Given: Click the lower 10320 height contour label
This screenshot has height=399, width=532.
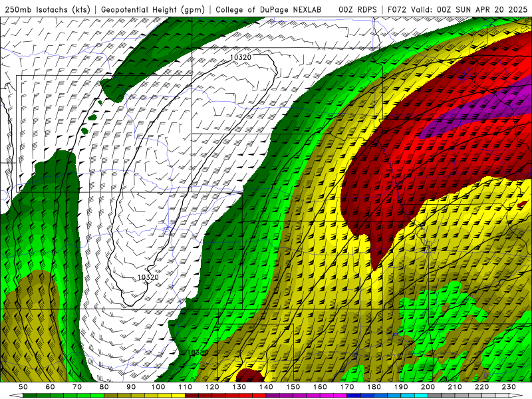Looking at the screenshot, I should [x=148, y=277].
